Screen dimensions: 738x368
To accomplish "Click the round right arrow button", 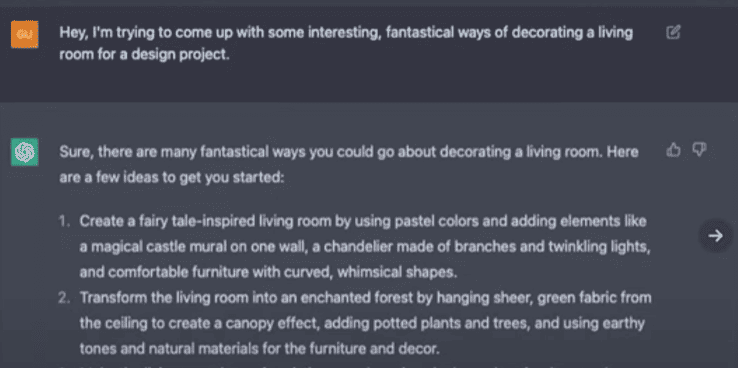I will [x=715, y=236].
